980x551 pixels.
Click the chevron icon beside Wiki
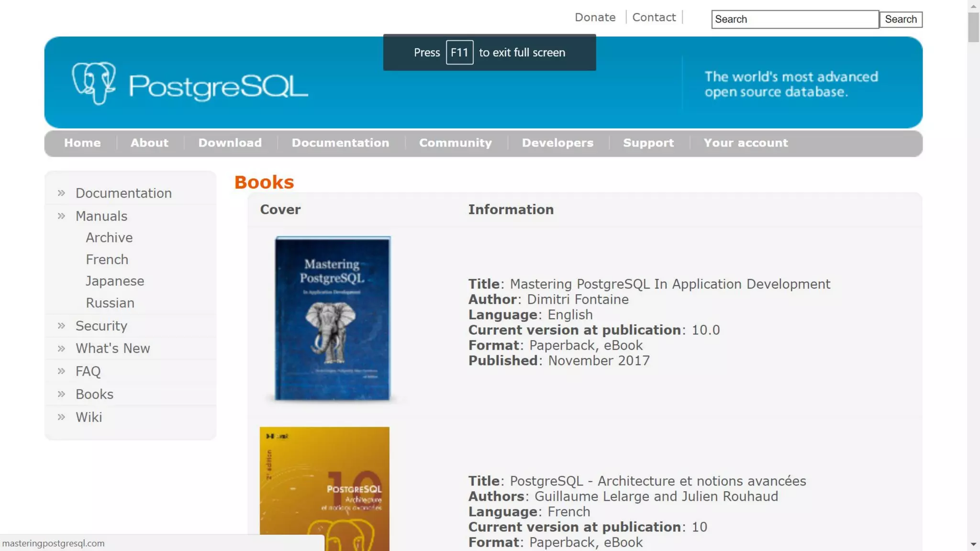click(x=61, y=418)
